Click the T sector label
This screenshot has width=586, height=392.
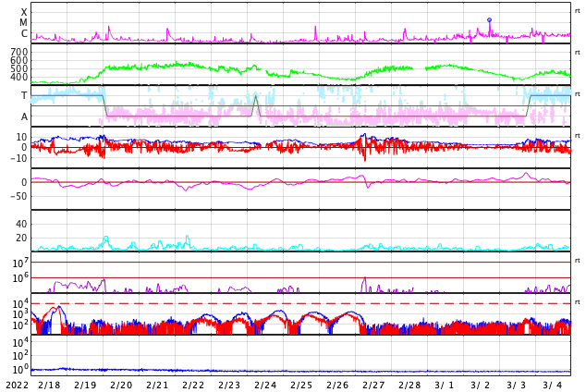24,95
